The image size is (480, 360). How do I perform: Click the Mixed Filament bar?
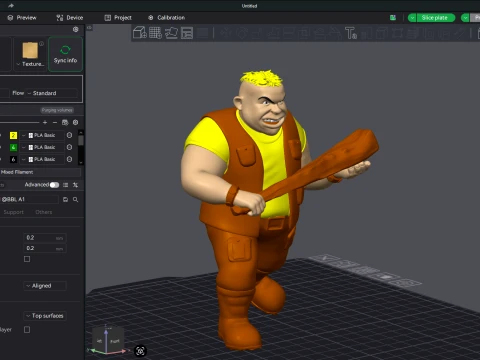coord(40,172)
